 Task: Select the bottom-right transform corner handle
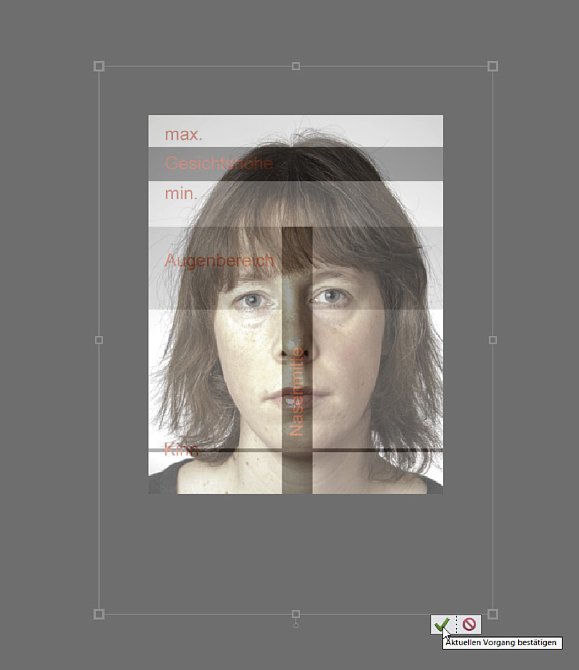(x=492, y=614)
